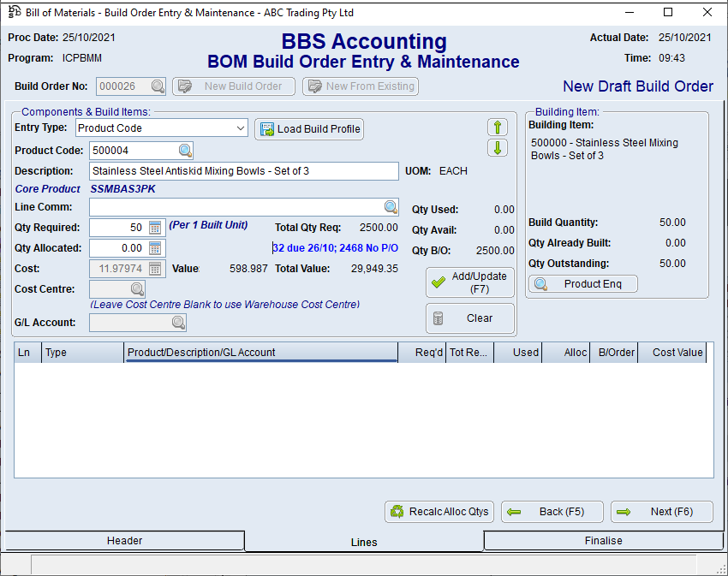
Task: Click the Load Build Profile button
Action: (309, 128)
